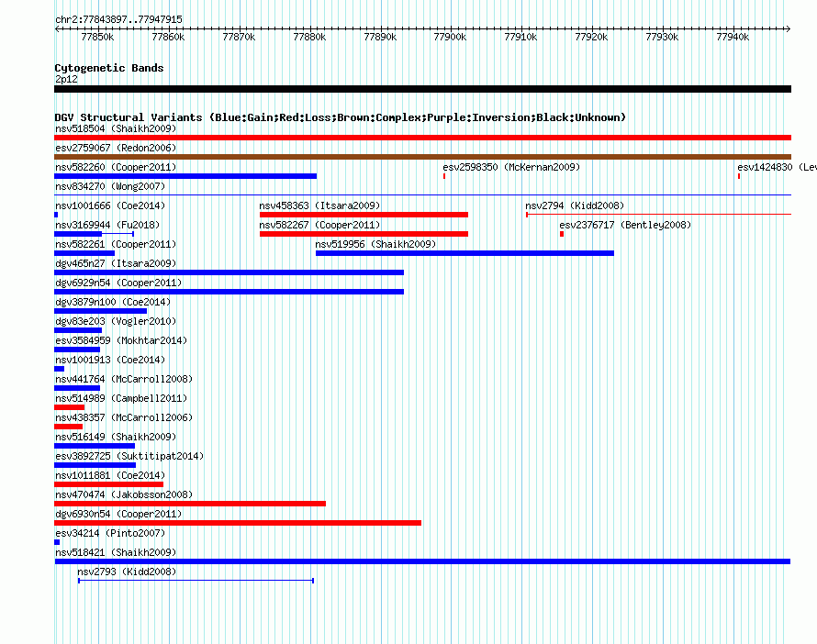Click the 77920k ruler tick label
Screen dimensions: 817x644
[591, 37]
